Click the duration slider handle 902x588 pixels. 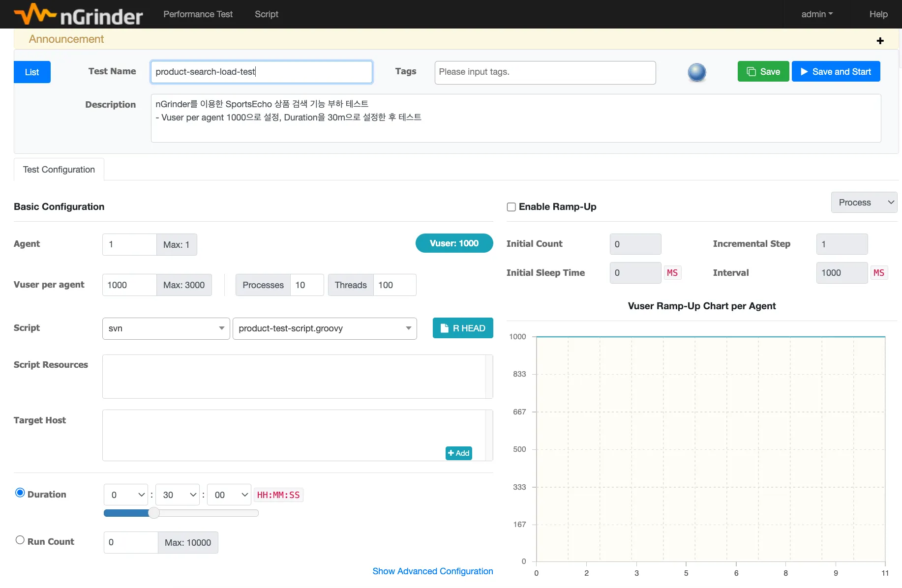(x=154, y=513)
